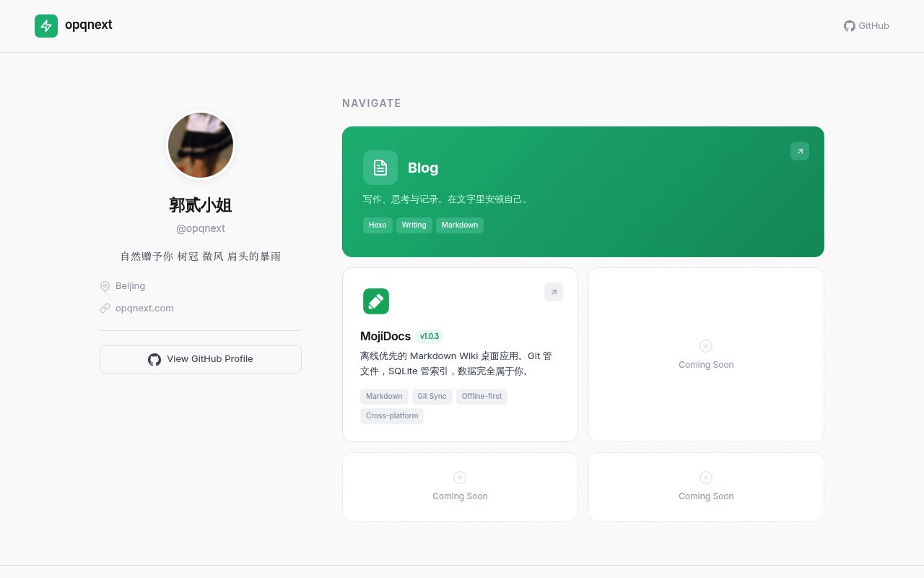Click the v1.0.3 version badge
The width and height of the screenshot is (924, 578).
430,336
